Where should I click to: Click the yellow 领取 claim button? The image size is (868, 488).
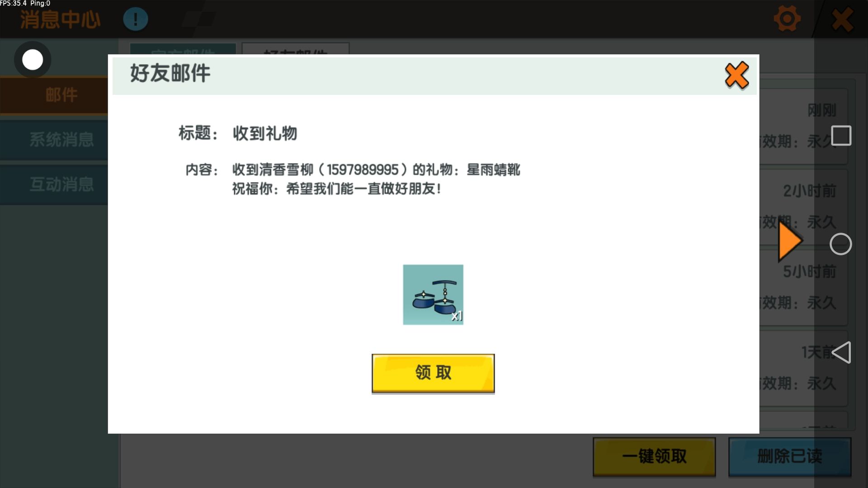(433, 373)
